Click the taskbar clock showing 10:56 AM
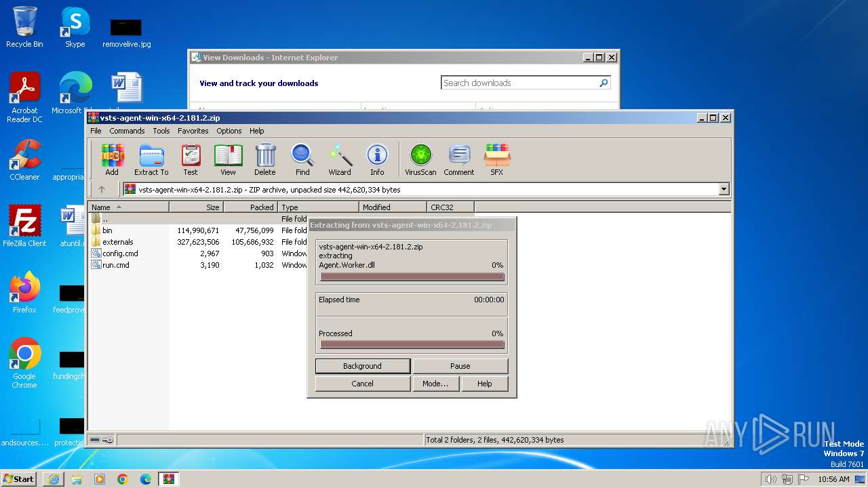 click(x=833, y=479)
